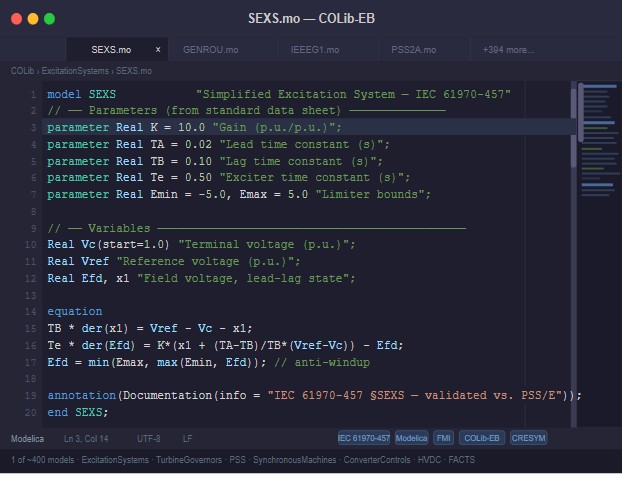Close the SEXS.mo tab
This screenshot has height=483, width=622.
(158, 49)
